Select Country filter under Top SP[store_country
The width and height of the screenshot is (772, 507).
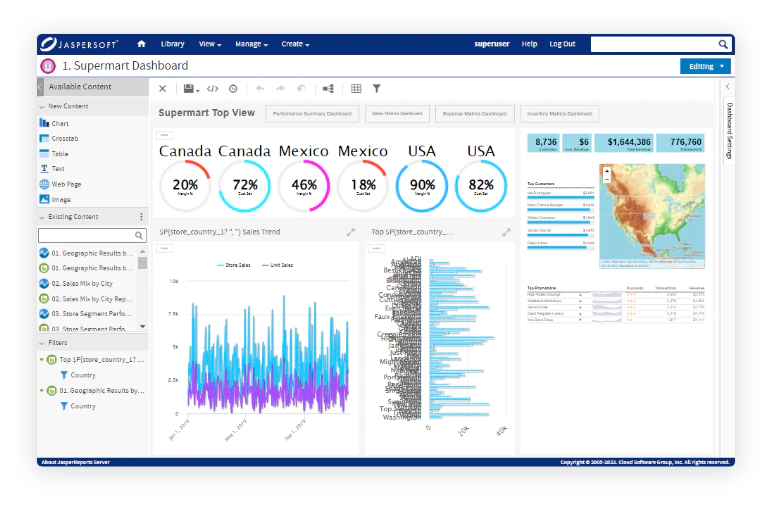(x=78, y=375)
